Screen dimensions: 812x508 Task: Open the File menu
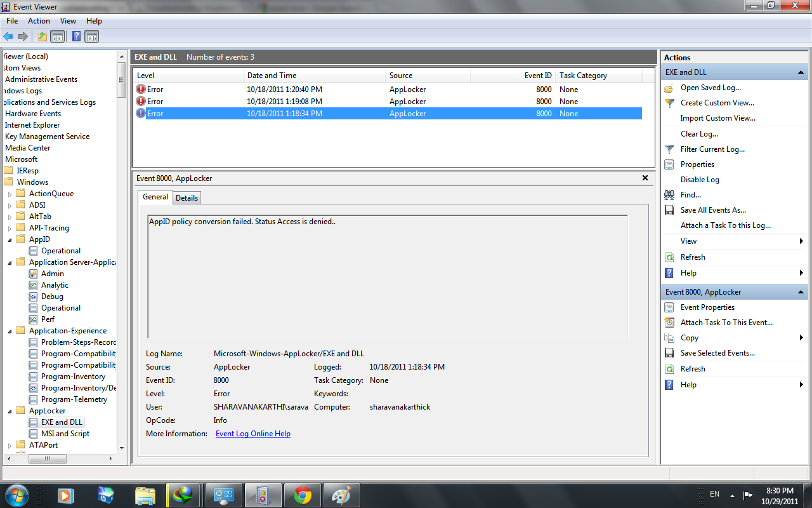point(12,21)
